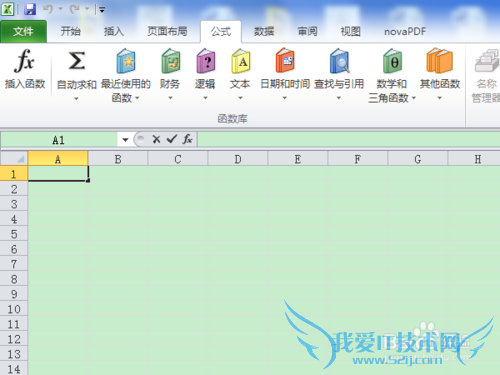Image resolution: width=500 pixels, height=375 pixels.
Task: Click the Name Box showing A1
Action: tap(59, 140)
